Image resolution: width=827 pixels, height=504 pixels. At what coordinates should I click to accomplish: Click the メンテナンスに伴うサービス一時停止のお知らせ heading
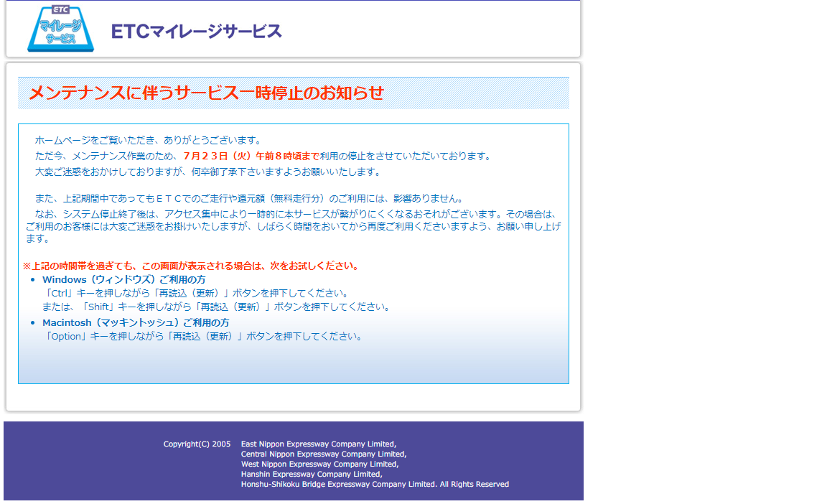point(206,93)
